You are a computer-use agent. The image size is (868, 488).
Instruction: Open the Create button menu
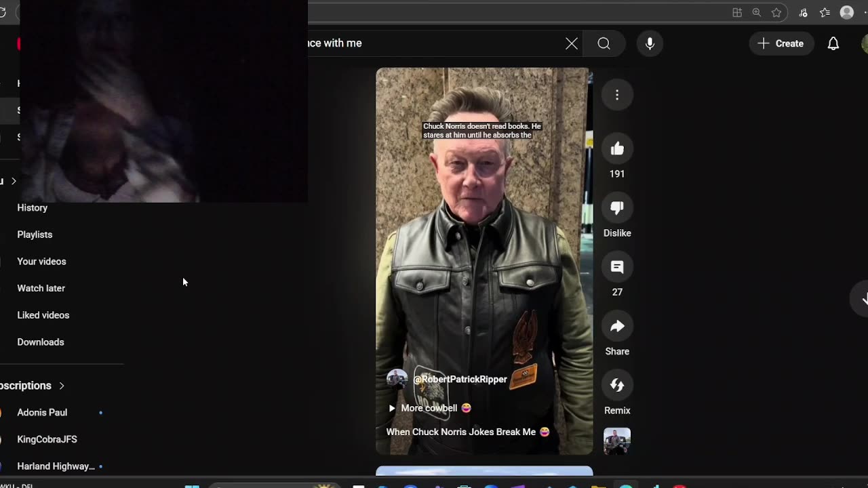(781, 43)
